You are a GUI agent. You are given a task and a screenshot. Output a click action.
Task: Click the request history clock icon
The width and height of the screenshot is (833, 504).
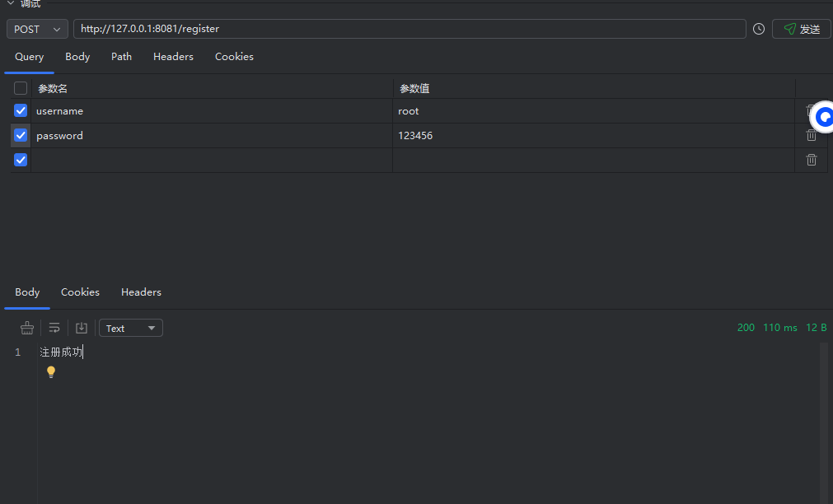point(759,29)
